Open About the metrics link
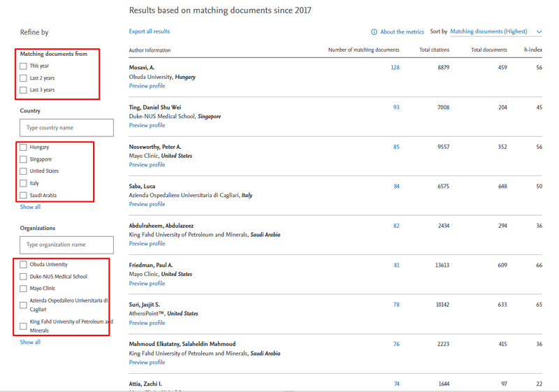Image resolution: width=559 pixels, height=392 pixels. [402, 32]
